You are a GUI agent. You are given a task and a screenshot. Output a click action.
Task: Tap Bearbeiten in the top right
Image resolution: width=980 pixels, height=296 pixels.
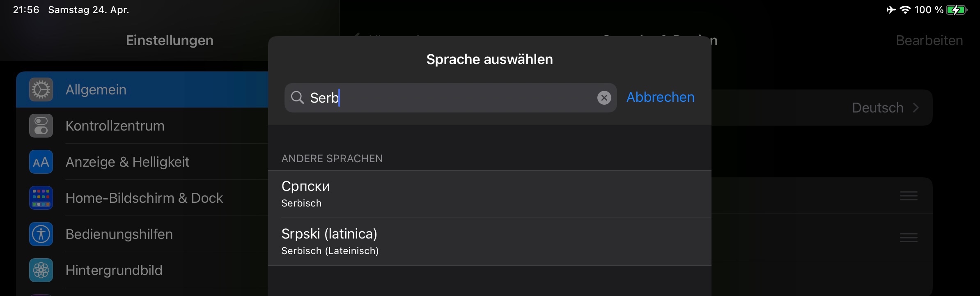click(x=929, y=40)
